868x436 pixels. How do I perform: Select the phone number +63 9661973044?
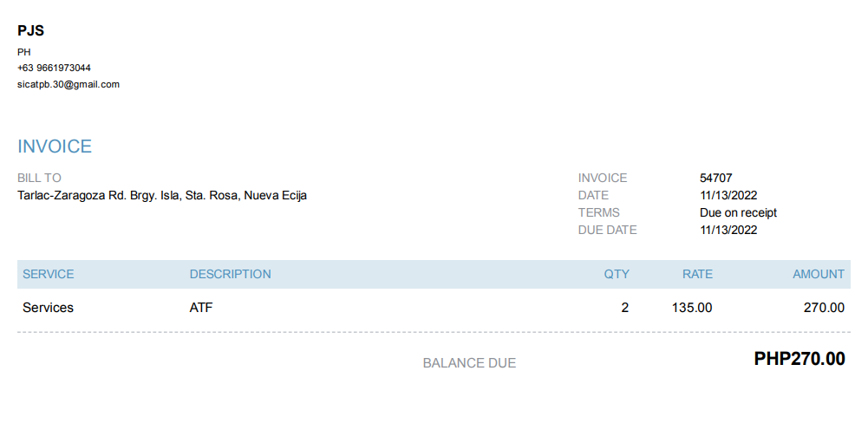[54, 68]
